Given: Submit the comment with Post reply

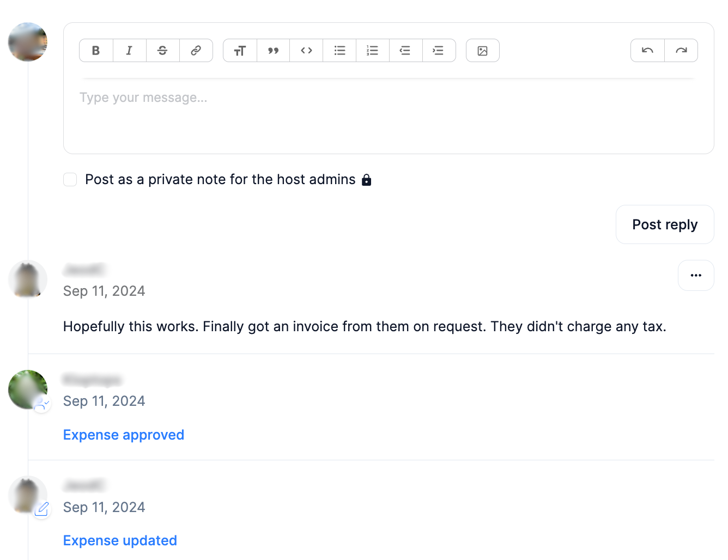Looking at the screenshot, I should [x=664, y=224].
